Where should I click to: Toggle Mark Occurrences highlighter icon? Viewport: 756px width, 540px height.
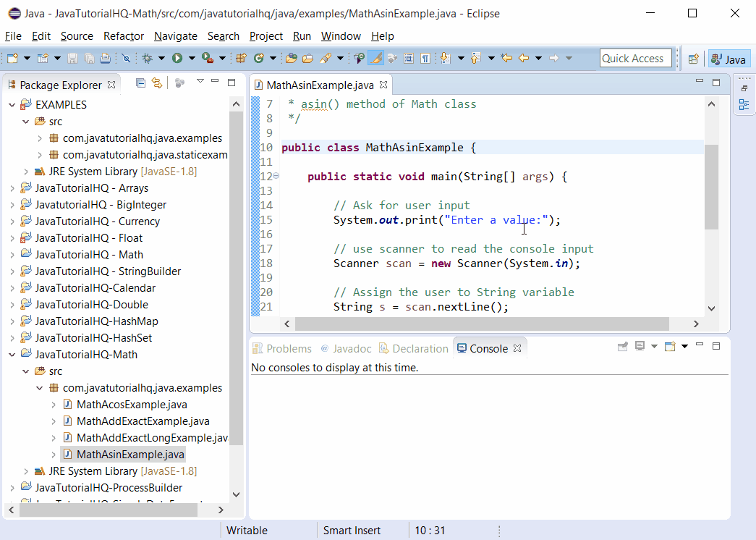(376, 59)
